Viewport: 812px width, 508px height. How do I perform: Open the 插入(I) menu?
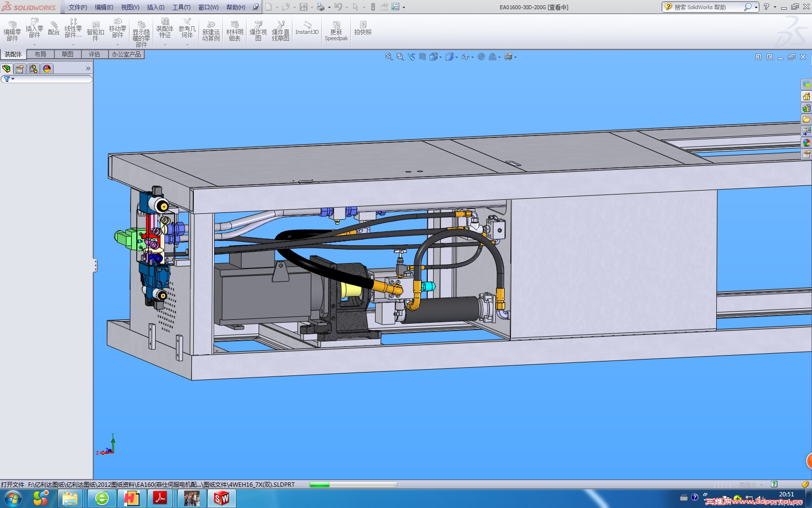(x=156, y=7)
